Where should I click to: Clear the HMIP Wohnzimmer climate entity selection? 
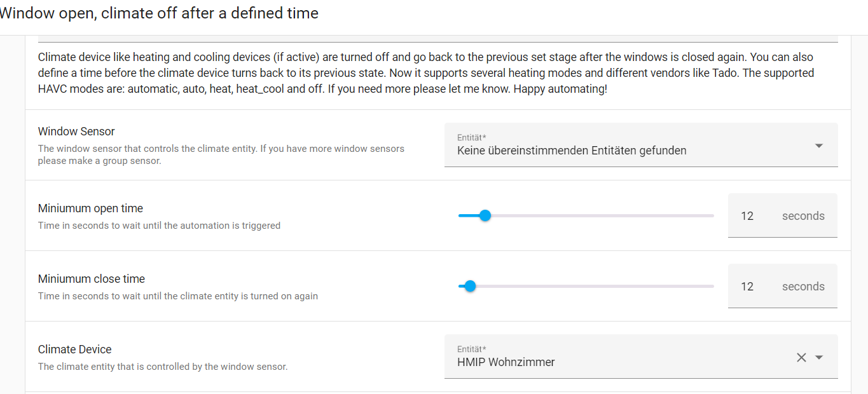tap(801, 358)
